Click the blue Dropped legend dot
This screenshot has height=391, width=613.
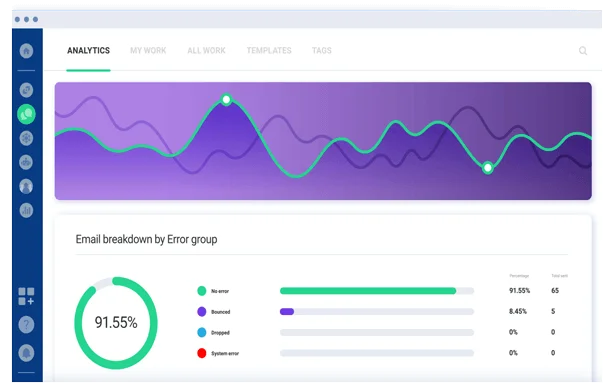point(202,332)
